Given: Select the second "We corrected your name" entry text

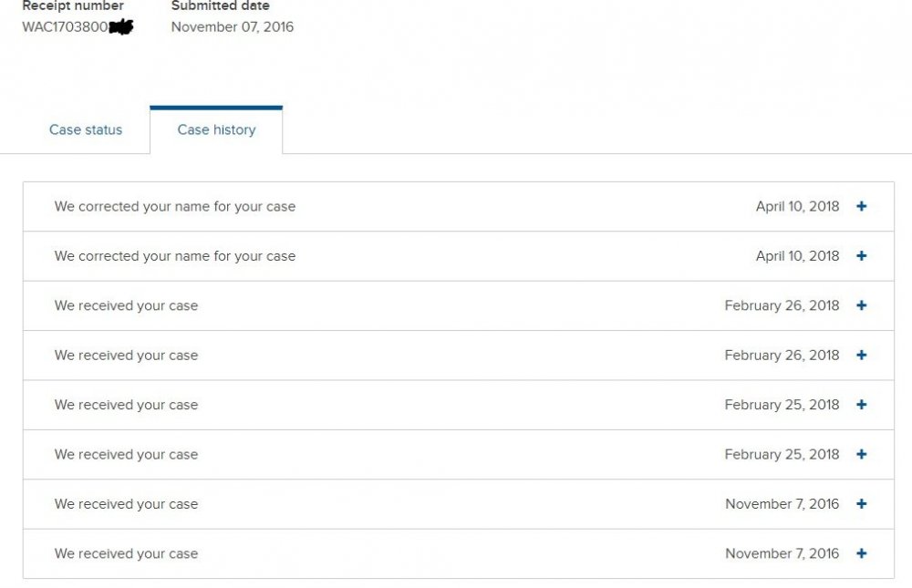Looking at the screenshot, I should [x=175, y=256].
